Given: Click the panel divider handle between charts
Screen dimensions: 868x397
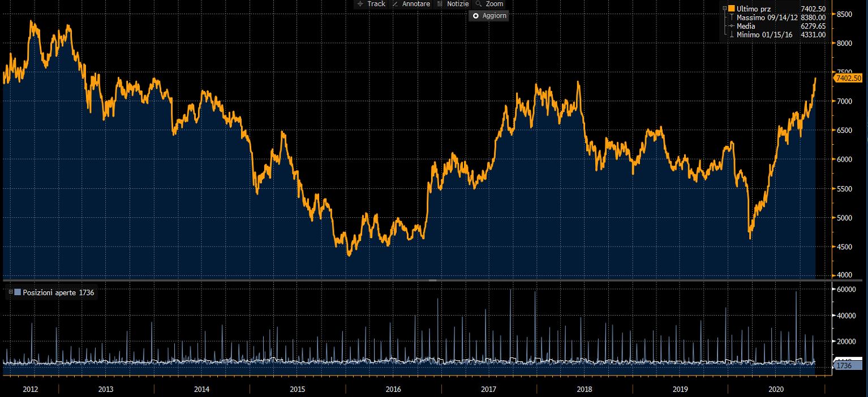Looking at the screenshot, I should click(433, 281).
